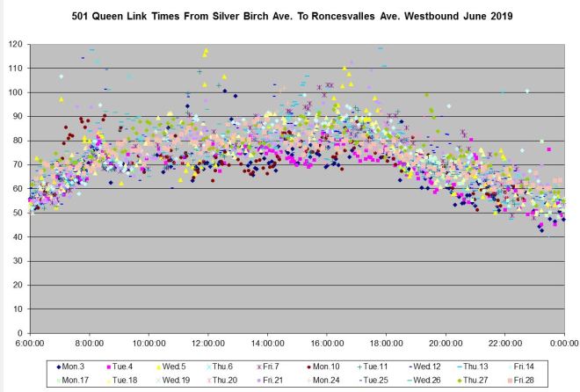The height and width of the screenshot is (392, 580).
Task: Click the 50 y-axis label
Action: click(x=18, y=213)
